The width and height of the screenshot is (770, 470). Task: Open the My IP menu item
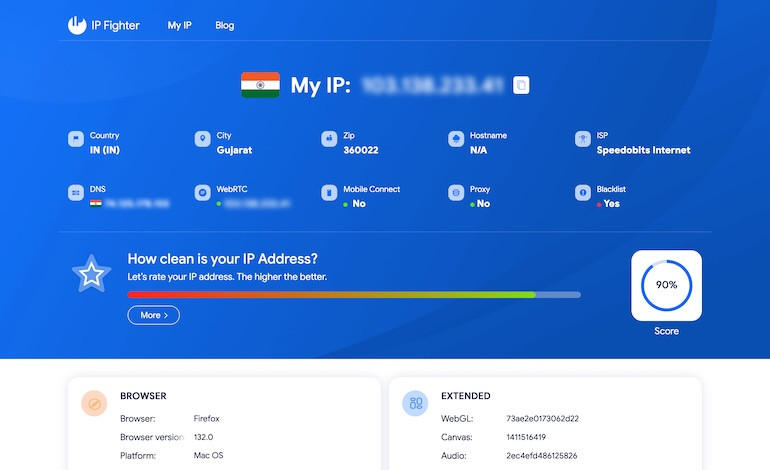[x=179, y=25]
